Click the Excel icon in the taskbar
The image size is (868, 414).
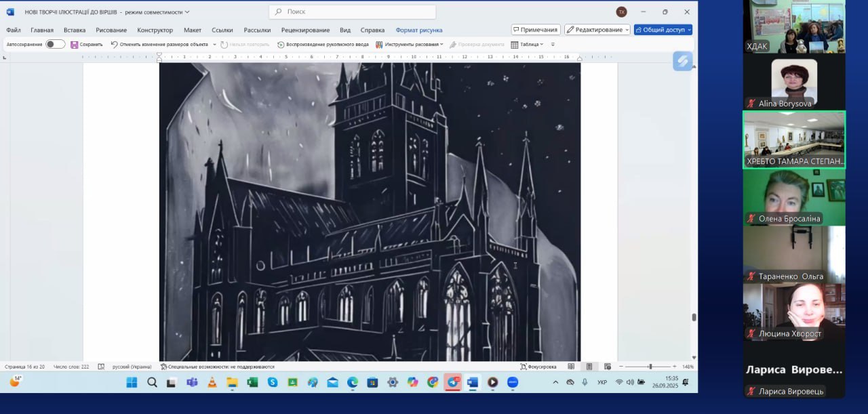[252, 382]
